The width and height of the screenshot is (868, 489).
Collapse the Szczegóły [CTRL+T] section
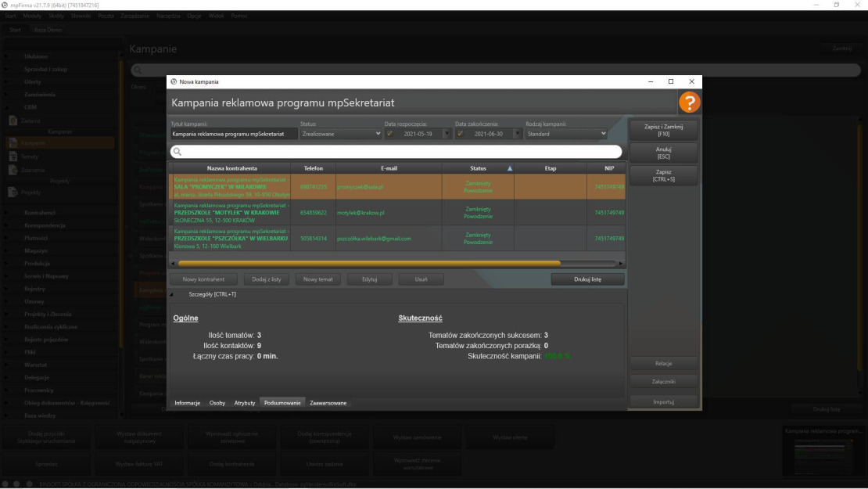pyautogui.click(x=171, y=295)
